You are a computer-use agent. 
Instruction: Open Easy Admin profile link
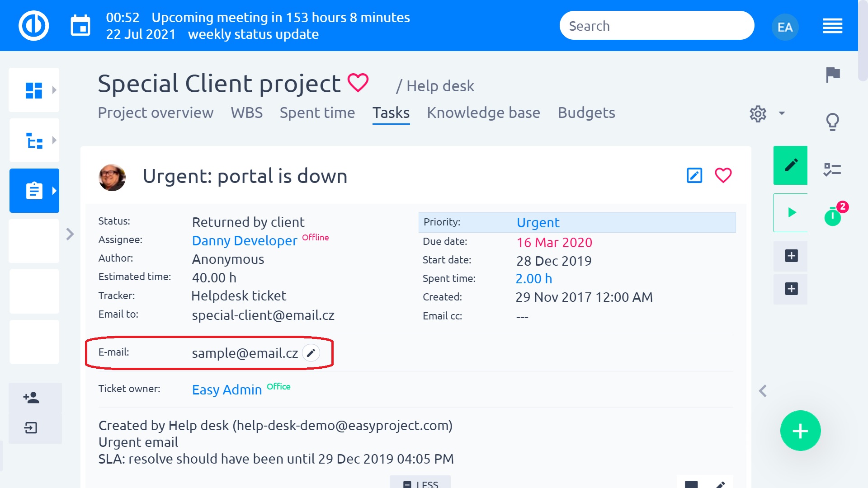227,389
